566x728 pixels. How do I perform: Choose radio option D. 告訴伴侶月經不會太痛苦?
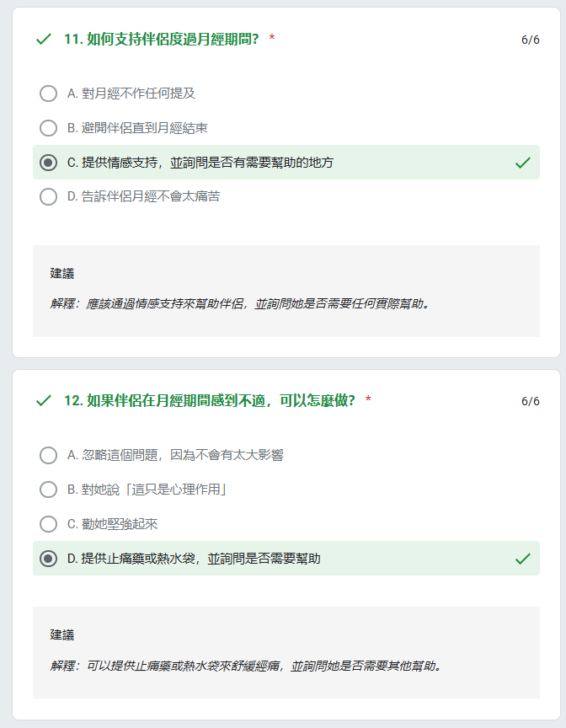coord(48,196)
